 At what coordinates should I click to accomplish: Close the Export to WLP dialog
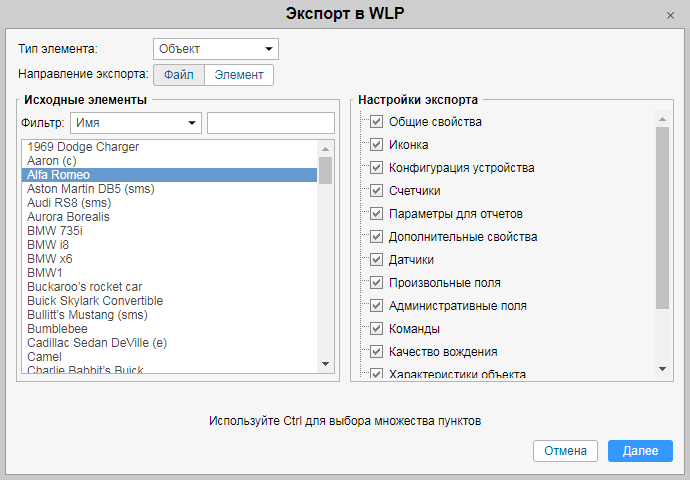point(670,15)
